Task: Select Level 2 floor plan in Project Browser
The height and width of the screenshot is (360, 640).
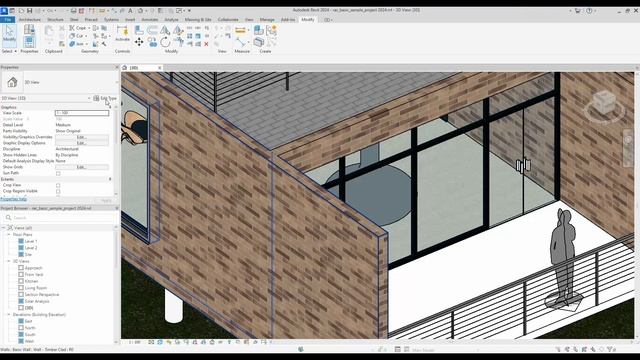Action: tap(31, 248)
